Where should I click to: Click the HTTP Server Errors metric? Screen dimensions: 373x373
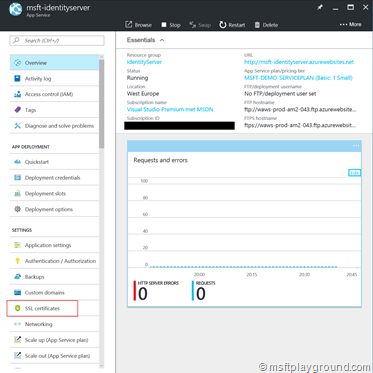(157, 291)
